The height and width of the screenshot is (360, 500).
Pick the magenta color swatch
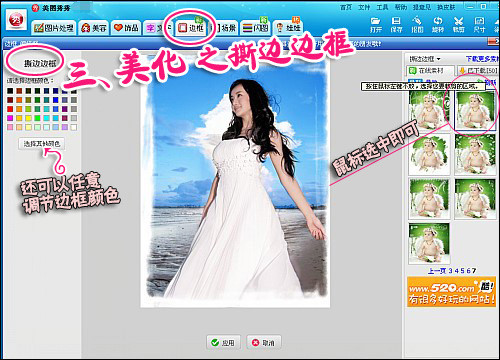tap(10, 118)
